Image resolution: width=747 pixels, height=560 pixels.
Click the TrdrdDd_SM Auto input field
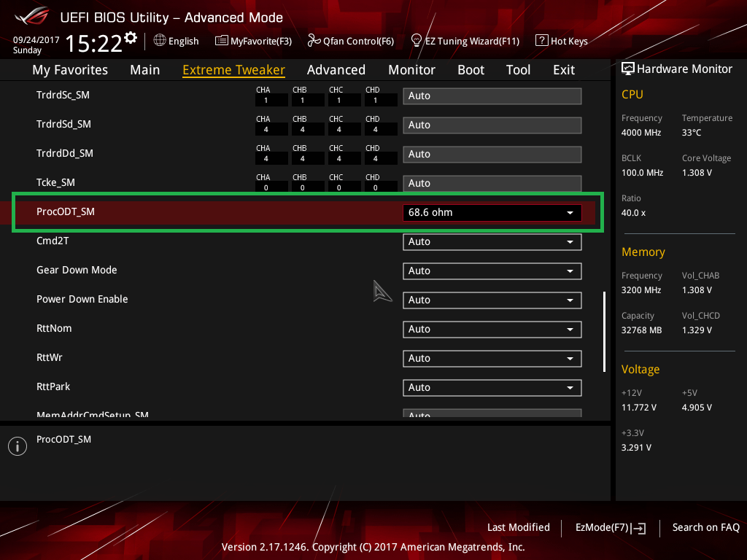click(492, 155)
